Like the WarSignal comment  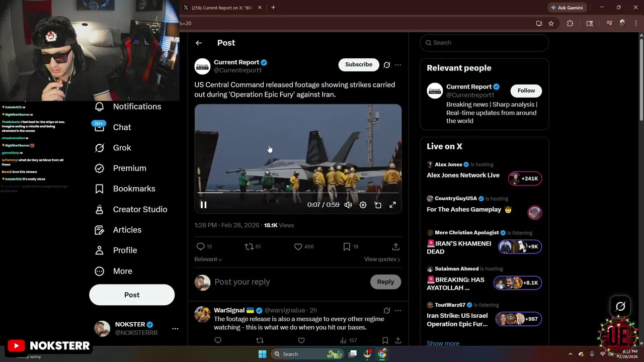point(301,340)
